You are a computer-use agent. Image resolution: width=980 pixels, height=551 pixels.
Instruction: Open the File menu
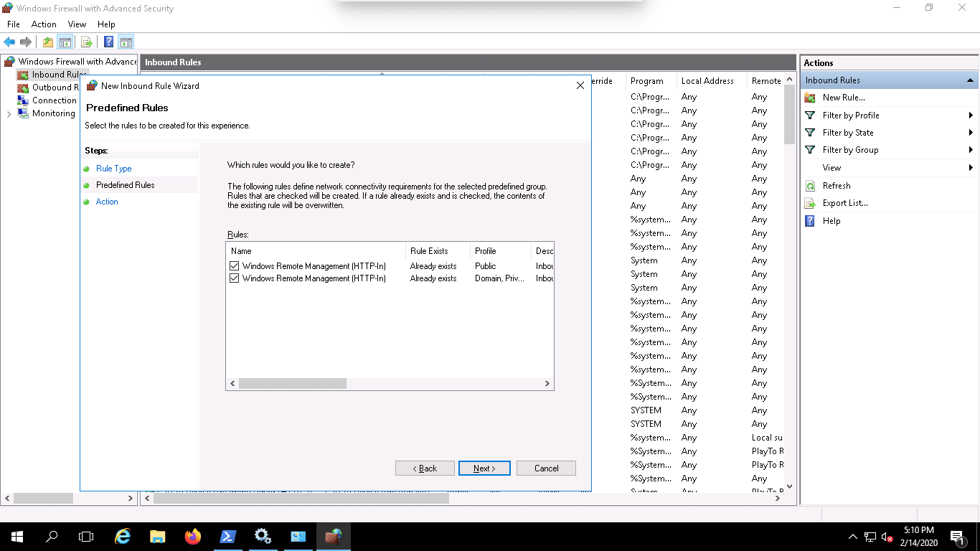click(14, 24)
